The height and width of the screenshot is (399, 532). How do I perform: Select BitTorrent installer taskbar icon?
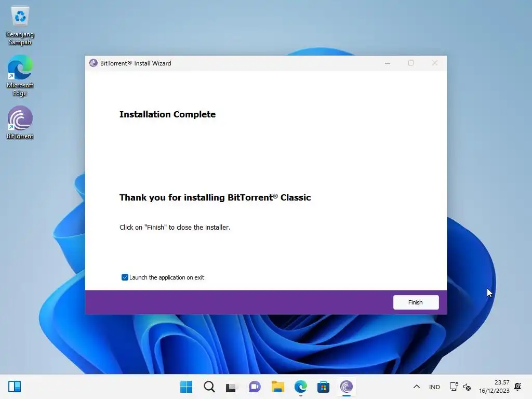click(347, 387)
